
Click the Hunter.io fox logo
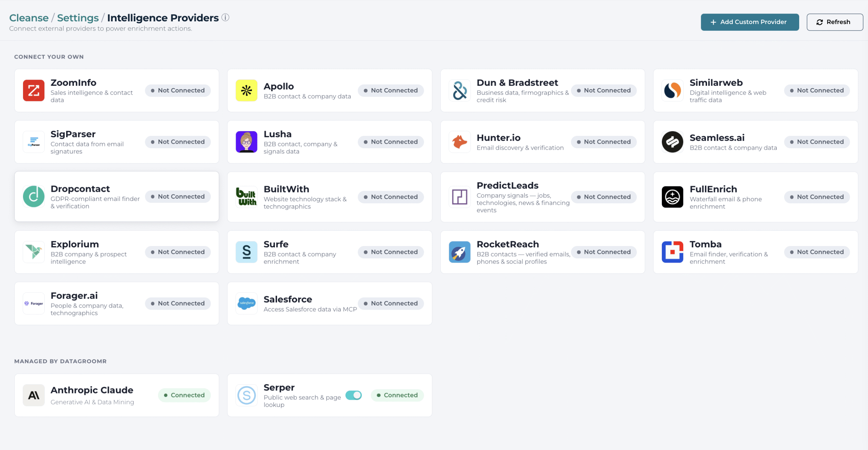(x=459, y=142)
